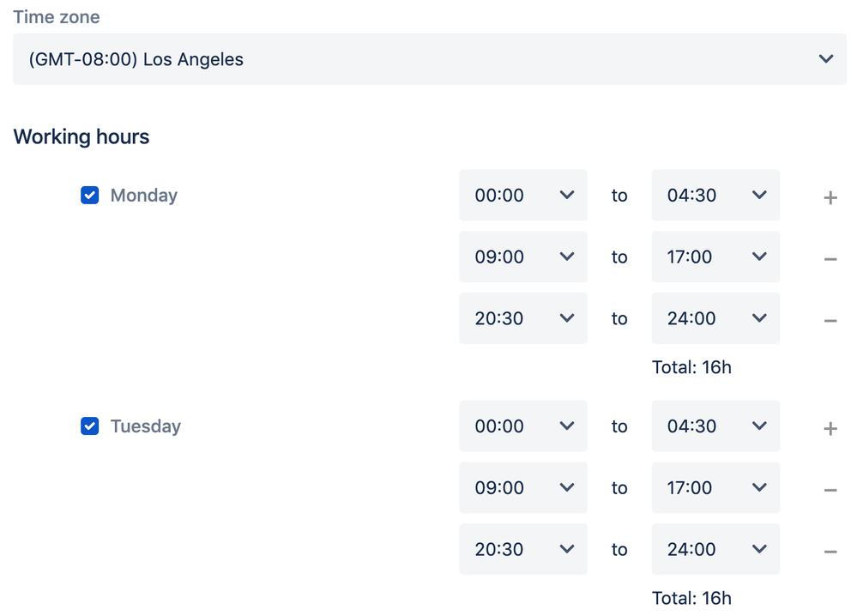
Task: Uncheck the Tuesday checkbox
Action: click(x=90, y=426)
